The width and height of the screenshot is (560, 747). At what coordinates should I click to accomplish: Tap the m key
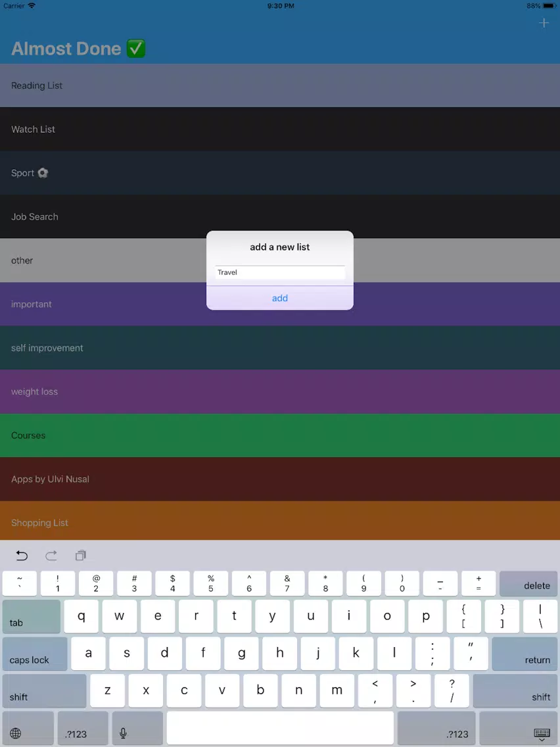(337, 691)
